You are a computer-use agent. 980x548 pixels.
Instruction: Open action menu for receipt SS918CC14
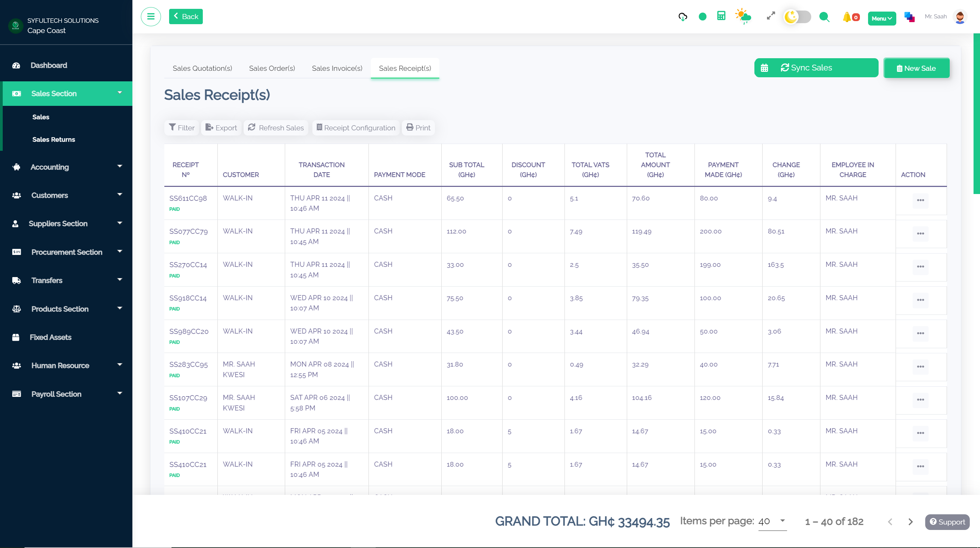pos(920,300)
